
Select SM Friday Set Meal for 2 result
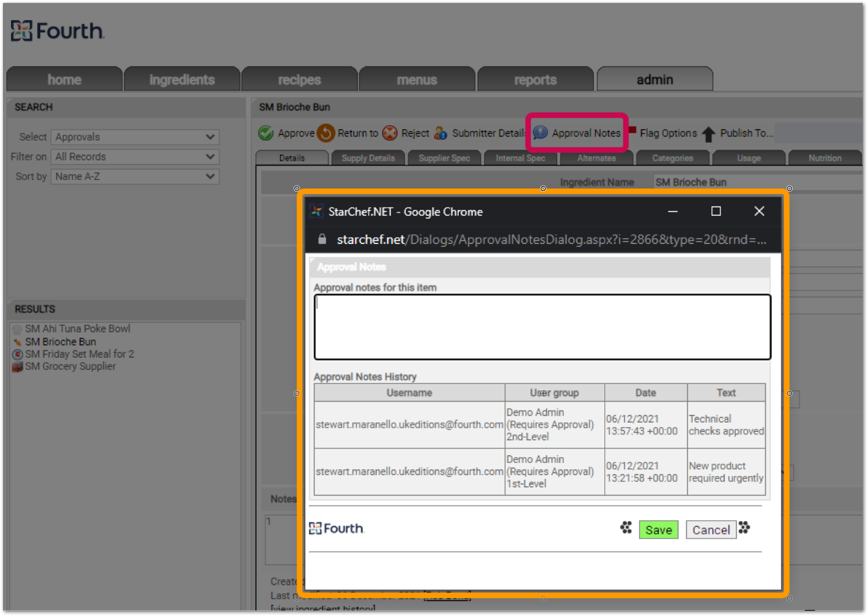click(x=80, y=354)
